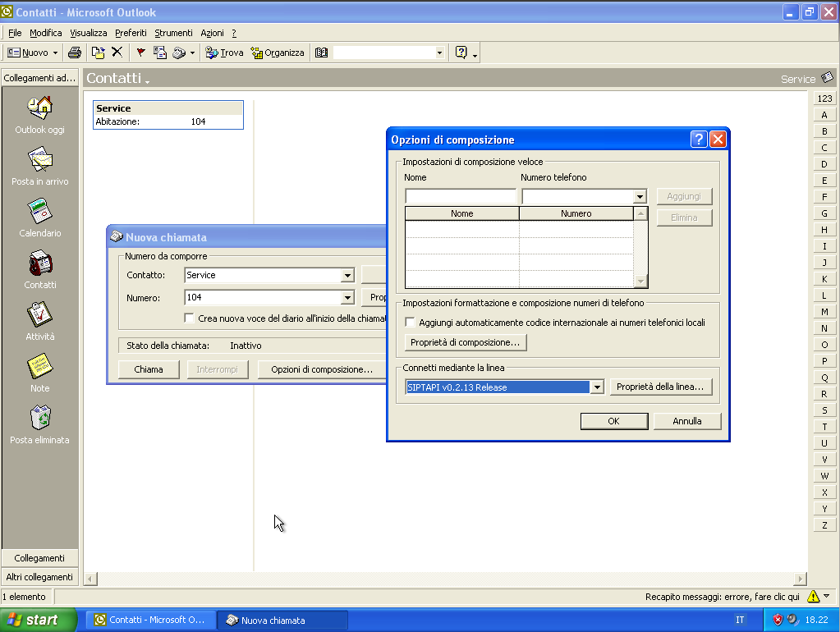Click the move to folder icon
Image resolution: width=840 pixels, height=632 pixels.
[98, 53]
